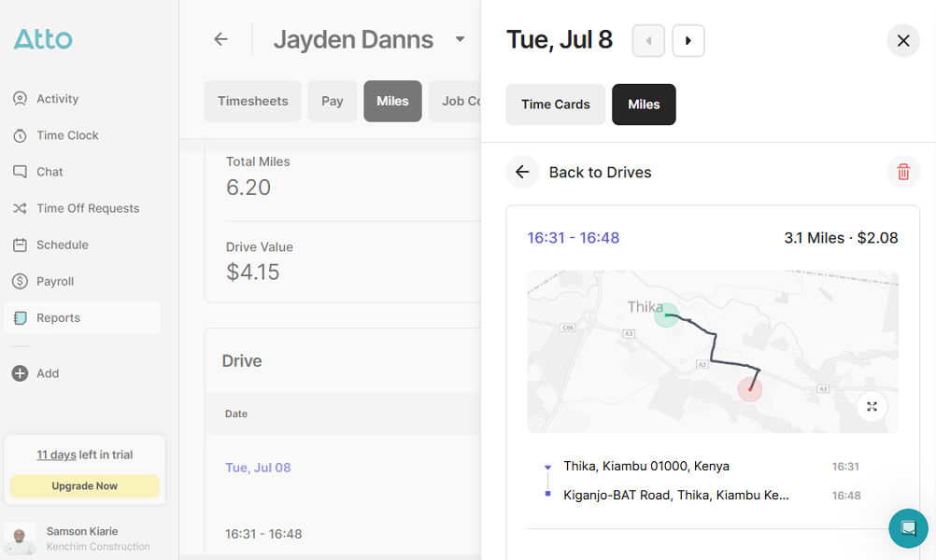Delete this drive using the trash icon
936x560 pixels.
coord(902,172)
